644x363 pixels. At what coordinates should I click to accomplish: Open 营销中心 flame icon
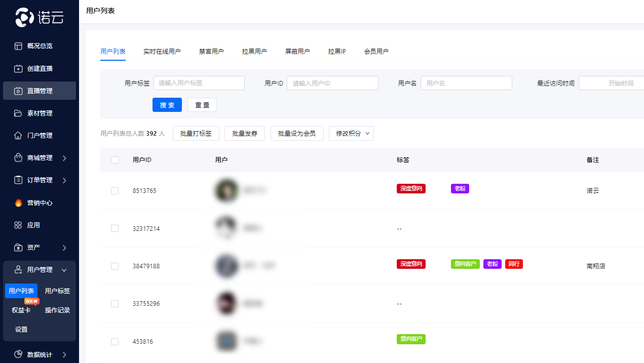[18, 203]
